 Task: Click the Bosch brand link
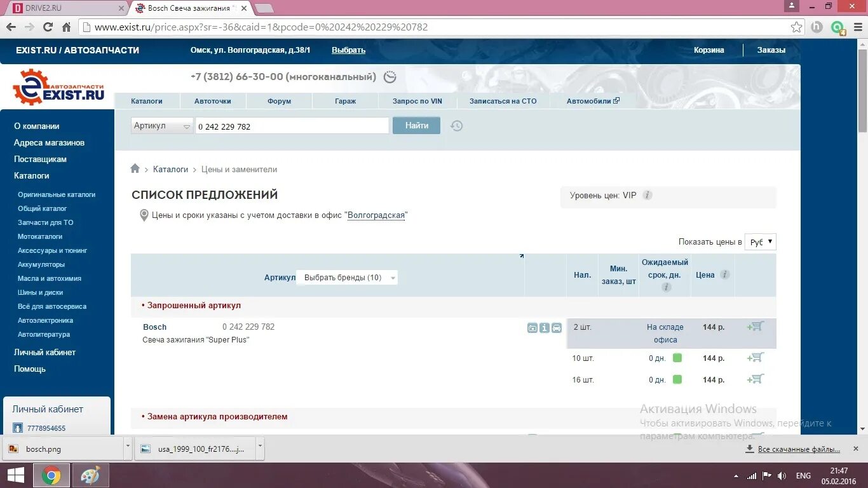[x=154, y=327]
